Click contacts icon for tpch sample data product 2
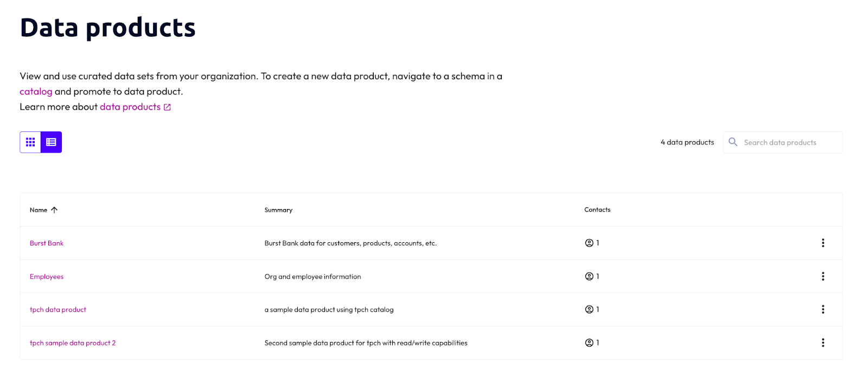 pos(589,343)
